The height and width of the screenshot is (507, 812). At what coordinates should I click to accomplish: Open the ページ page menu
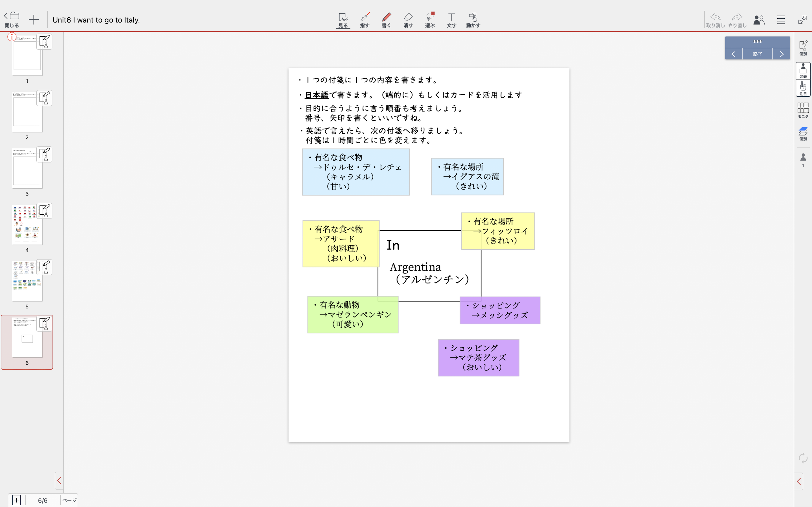[69, 500]
